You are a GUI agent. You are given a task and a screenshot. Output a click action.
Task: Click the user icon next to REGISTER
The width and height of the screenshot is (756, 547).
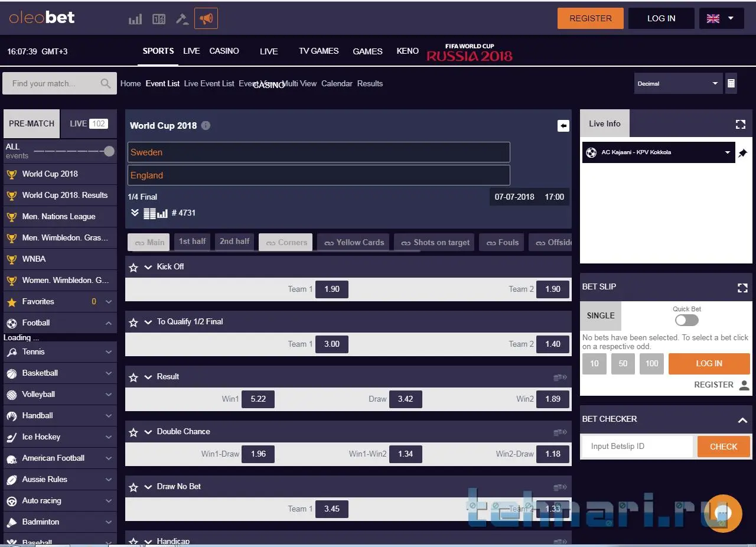click(x=744, y=385)
